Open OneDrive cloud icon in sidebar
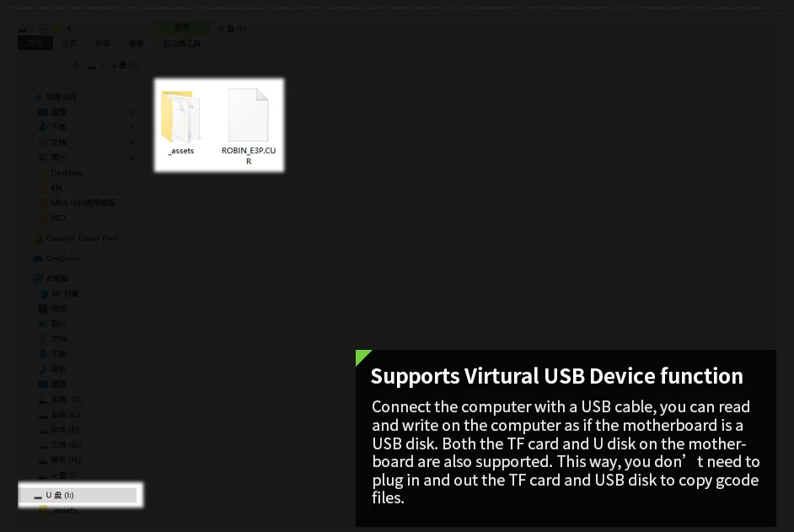This screenshot has width=794, height=532. click(x=37, y=258)
